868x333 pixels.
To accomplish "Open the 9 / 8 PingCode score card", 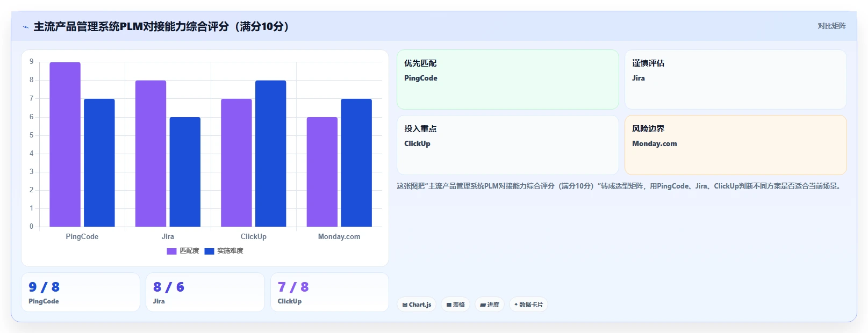I will pos(81,292).
